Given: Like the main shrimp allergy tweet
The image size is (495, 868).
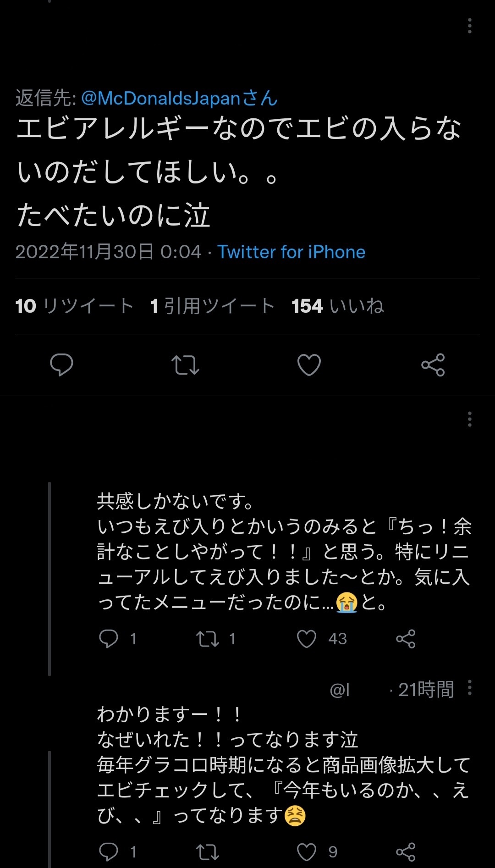Looking at the screenshot, I should tap(309, 365).
